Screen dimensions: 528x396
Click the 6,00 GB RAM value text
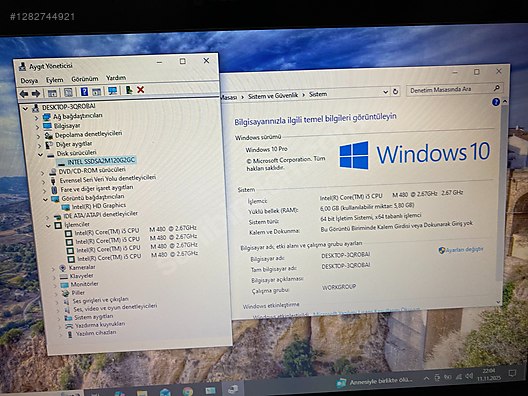click(367, 206)
